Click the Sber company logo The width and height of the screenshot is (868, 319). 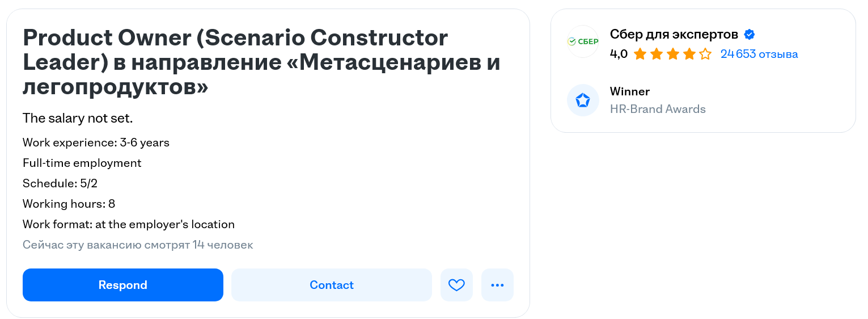583,41
